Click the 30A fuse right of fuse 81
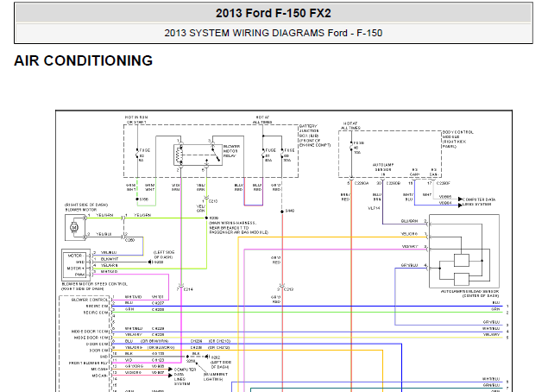Screen dimensions: 548x392 point(281,155)
